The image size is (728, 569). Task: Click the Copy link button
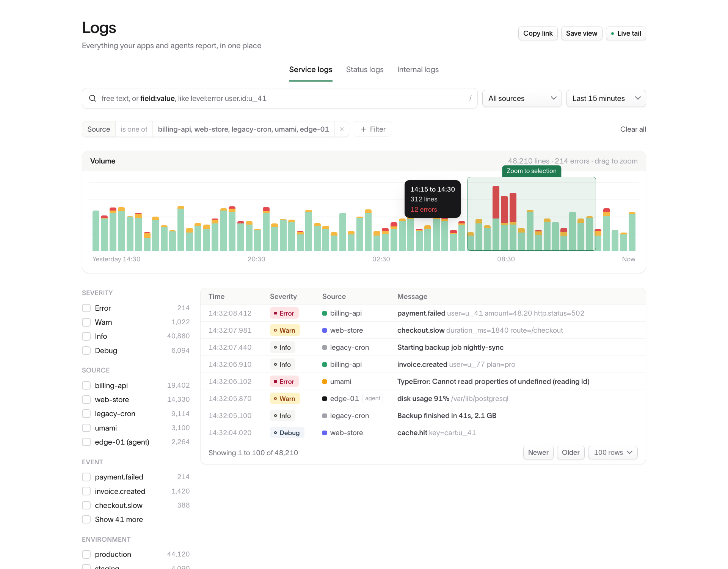click(538, 33)
